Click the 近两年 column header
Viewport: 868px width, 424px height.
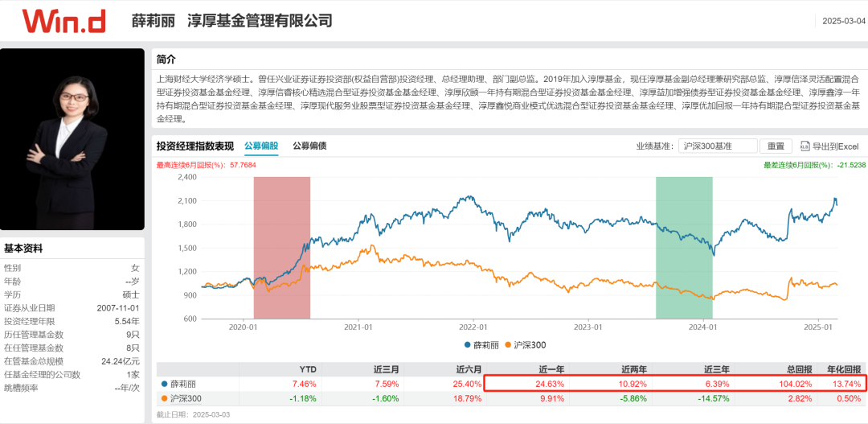(x=633, y=368)
